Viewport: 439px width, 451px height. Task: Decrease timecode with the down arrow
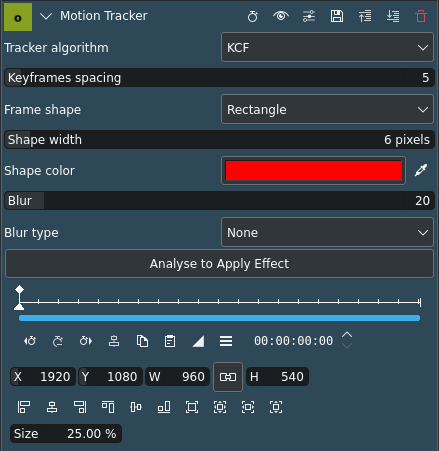point(347,346)
